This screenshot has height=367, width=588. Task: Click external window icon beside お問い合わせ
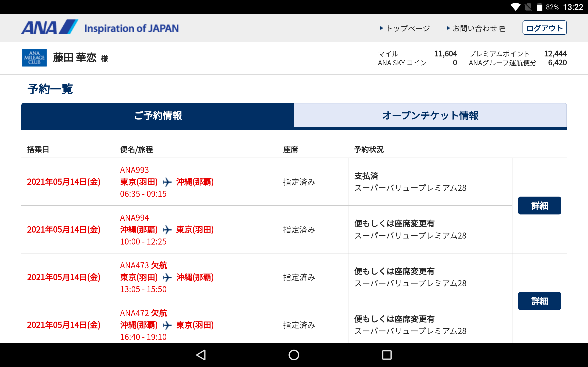pos(503,29)
